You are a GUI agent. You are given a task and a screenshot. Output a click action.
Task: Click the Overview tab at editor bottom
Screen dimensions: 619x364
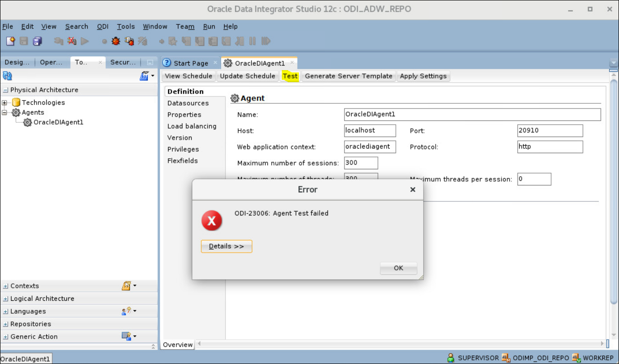pyautogui.click(x=178, y=345)
